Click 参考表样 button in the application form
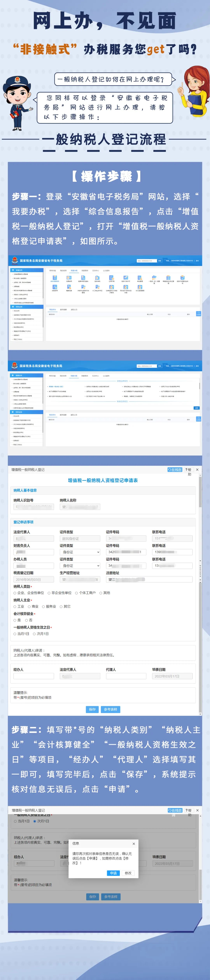This screenshot has height=980, width=210. pos(110,710)
